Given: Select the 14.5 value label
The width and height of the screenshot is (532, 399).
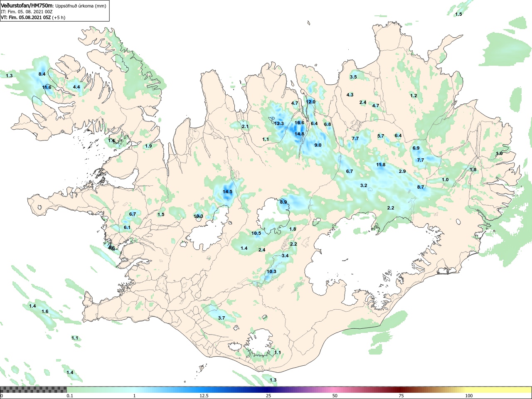Looking at the screenshot, I should 227,192.
